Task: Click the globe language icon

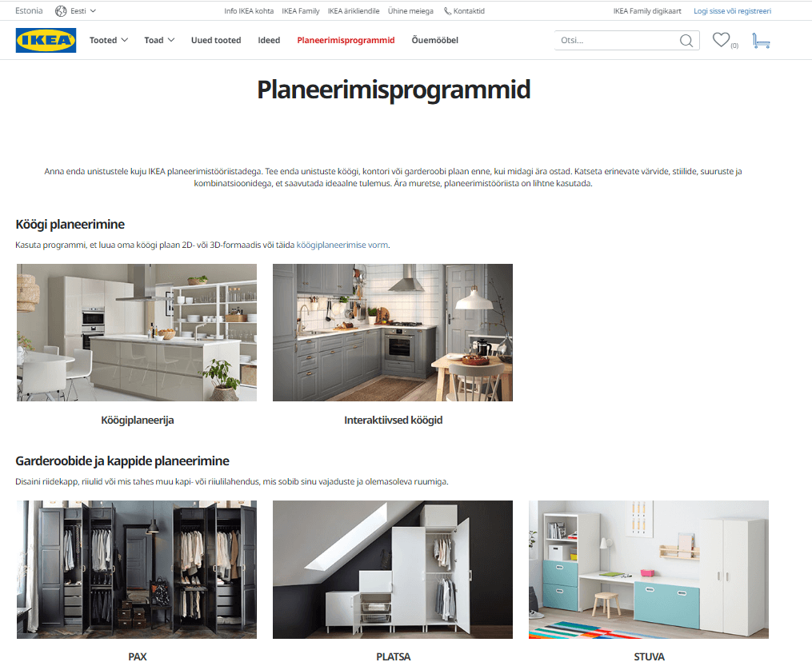Action: click(x=61, y=11)
